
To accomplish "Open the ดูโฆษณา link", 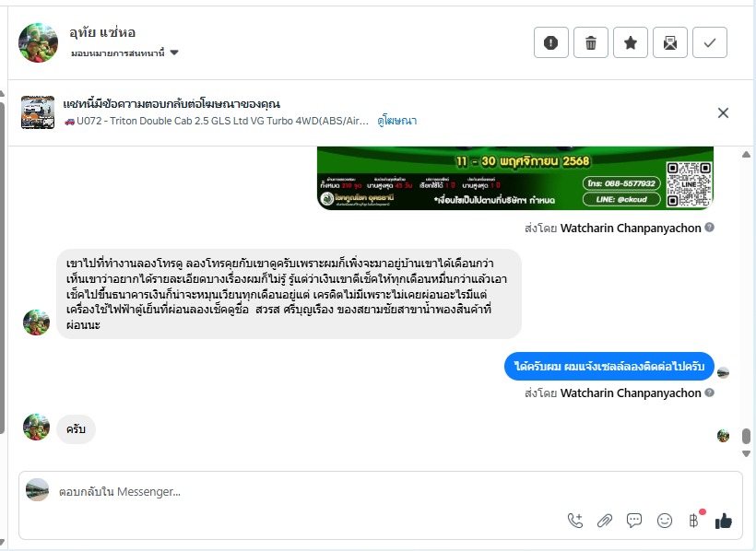I will [396, 121].
